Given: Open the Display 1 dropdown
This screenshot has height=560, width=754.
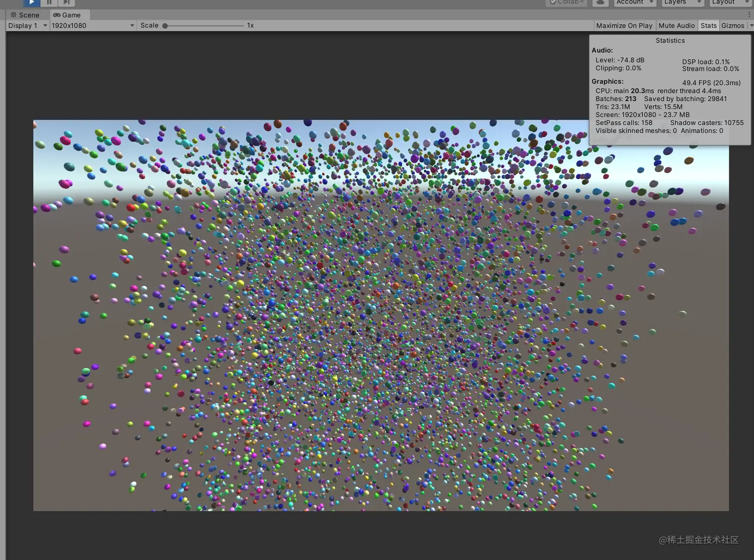Looking at the screenshot, I should (27, 25).
